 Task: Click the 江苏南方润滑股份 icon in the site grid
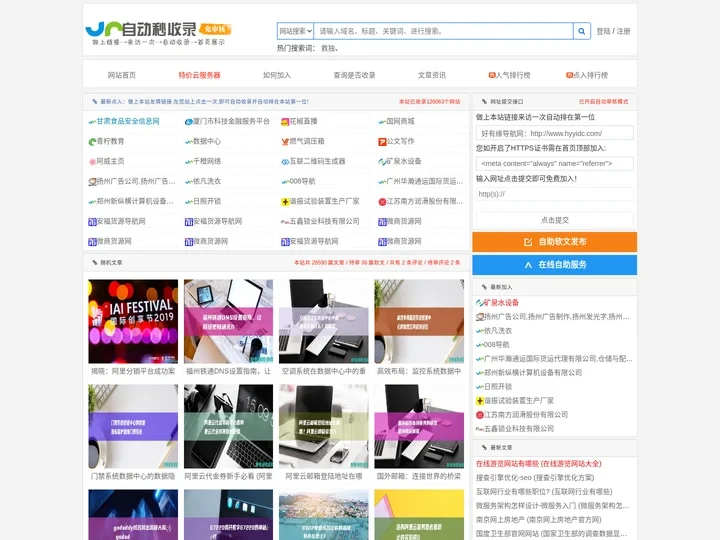tap(382, 202)
